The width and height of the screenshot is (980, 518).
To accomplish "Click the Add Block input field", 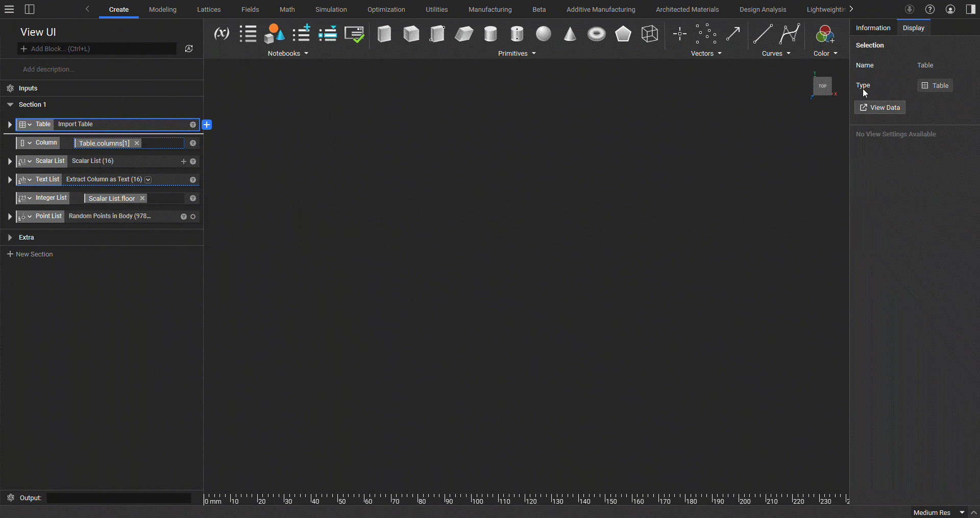I will (97, 49).
